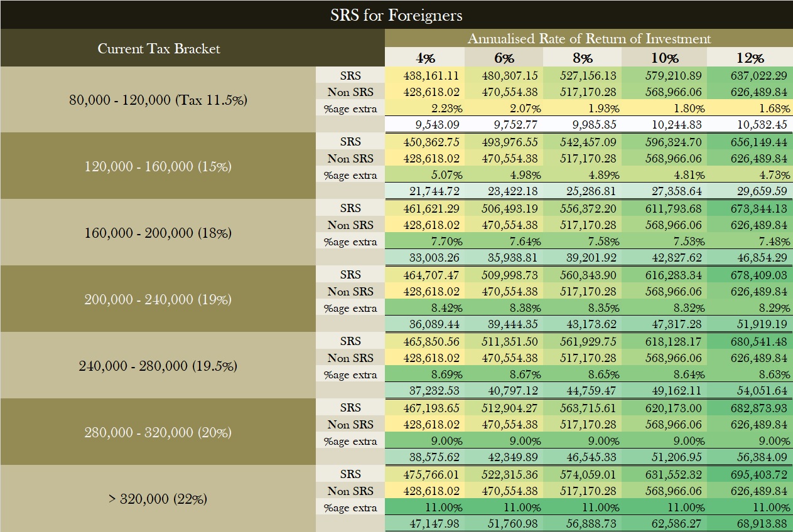Select the '160,000 - 200,000 (18%)' bracket cell
The width and height of the screenshot is (793, 532).
(x=158, y=233)
